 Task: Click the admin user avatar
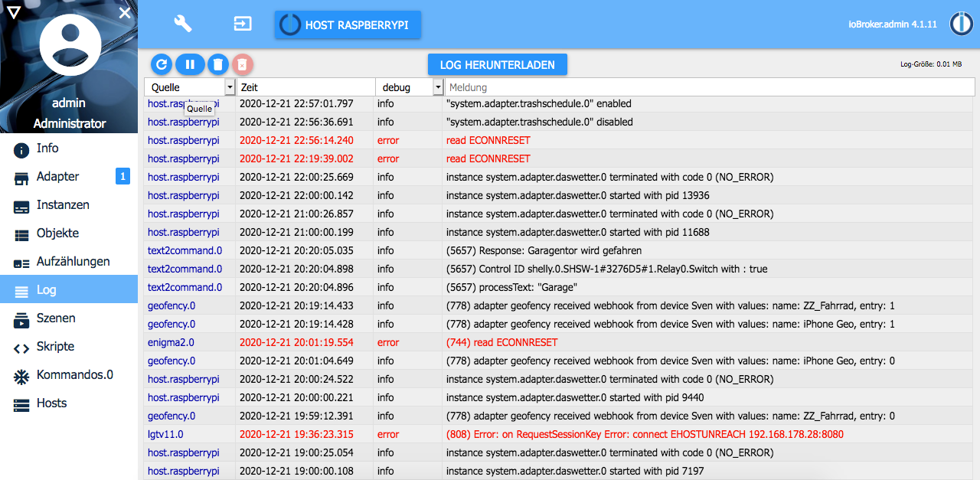[x=69, y=45]
